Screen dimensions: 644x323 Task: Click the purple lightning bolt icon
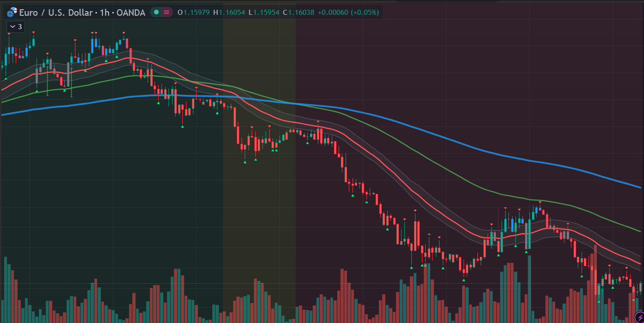(x=639, y=317)
